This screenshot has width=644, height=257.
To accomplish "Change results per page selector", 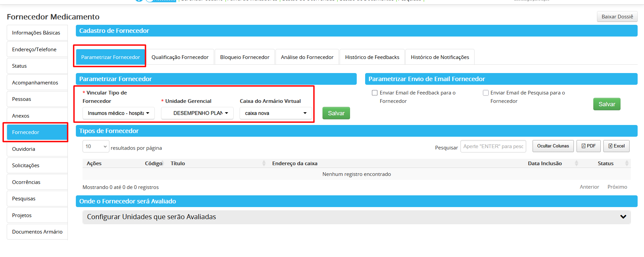I will pyautogui.click(x=96, y=146).
